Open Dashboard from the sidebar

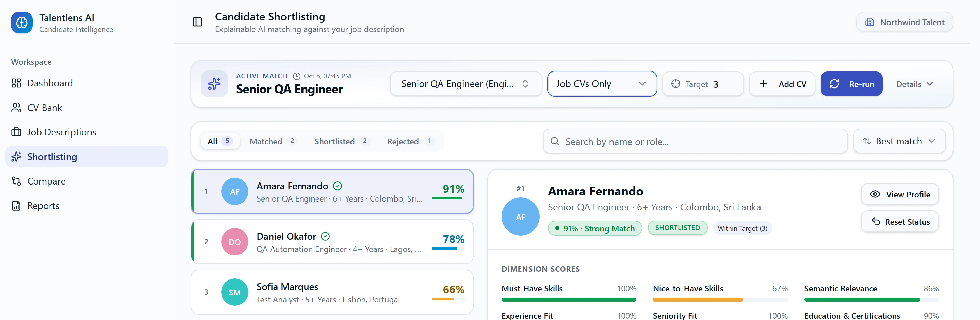(x=87, y=83)
